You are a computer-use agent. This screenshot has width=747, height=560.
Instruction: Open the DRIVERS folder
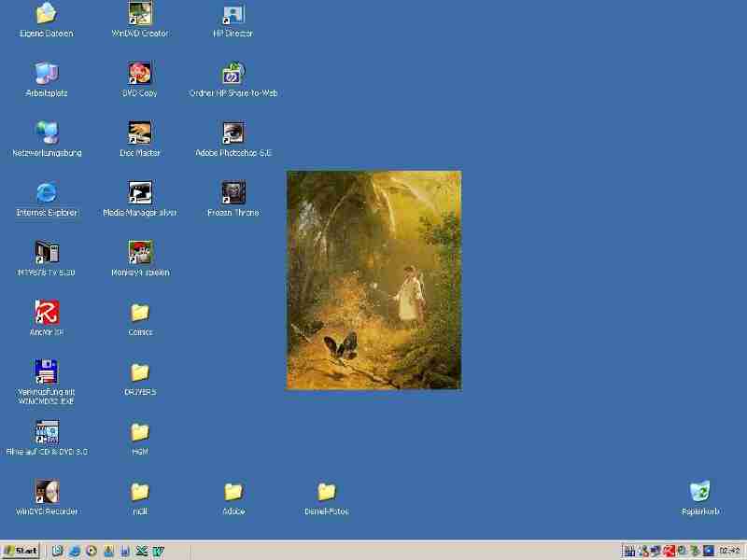[x=140, y=372]
